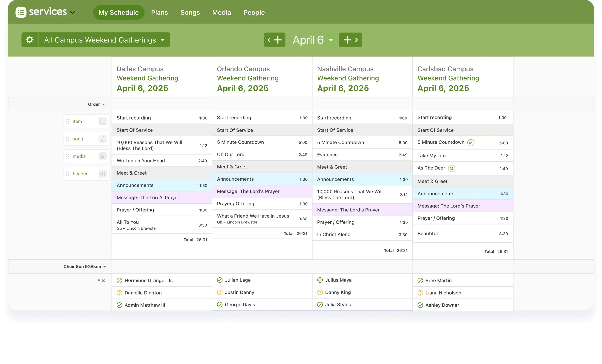The width and height of the screenshot is (602, 364).
Task: Open the Songs tab
Action: (x=190, y=12)
